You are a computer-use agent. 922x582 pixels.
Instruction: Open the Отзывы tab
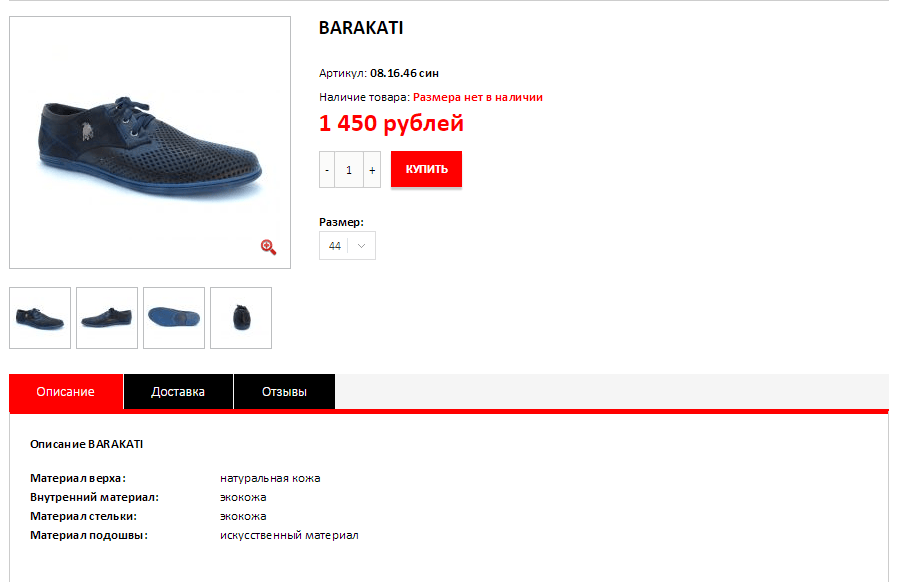click(285, 392)
